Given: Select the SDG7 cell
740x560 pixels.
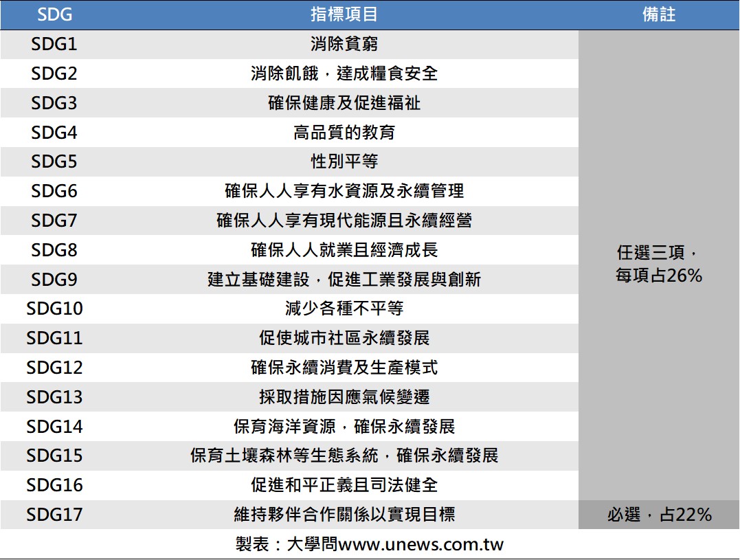Looking at the screenshot, I should tap(54, 221).
